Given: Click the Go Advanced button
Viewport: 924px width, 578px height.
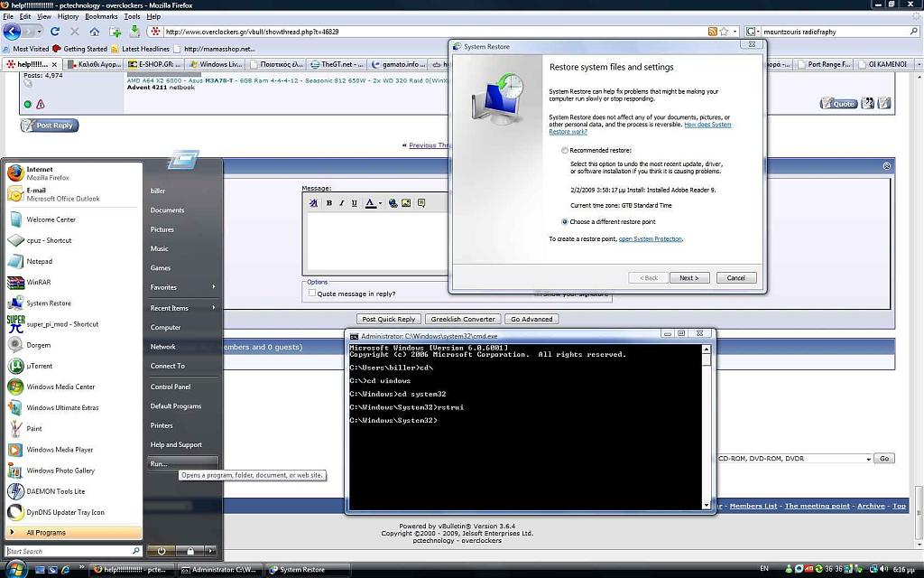Looking at the screenshot, I should (531, 319).
